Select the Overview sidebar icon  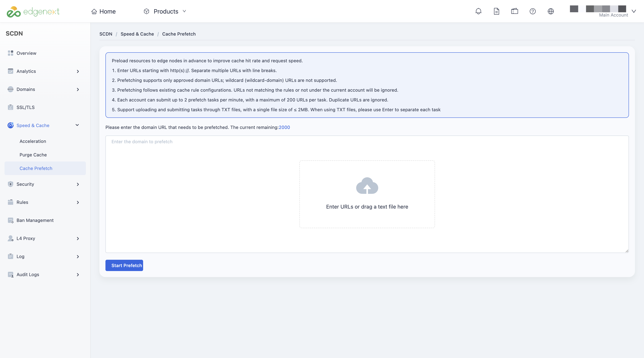coord(11,53)
